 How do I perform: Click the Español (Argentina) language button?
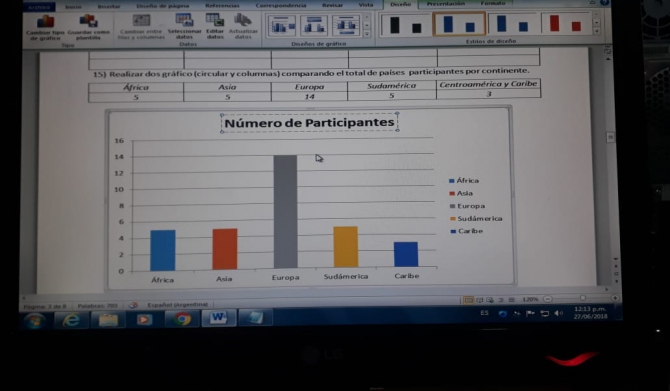pyautogui.click(x=177, y=305)
